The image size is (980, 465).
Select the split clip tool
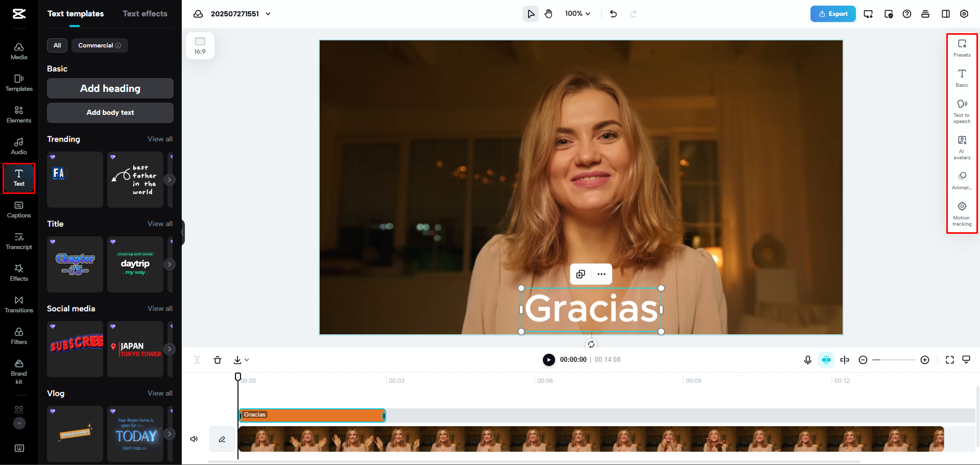point(197,360)
